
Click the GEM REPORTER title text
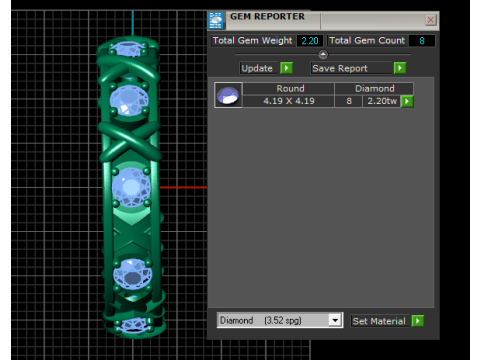pos(267,17)
